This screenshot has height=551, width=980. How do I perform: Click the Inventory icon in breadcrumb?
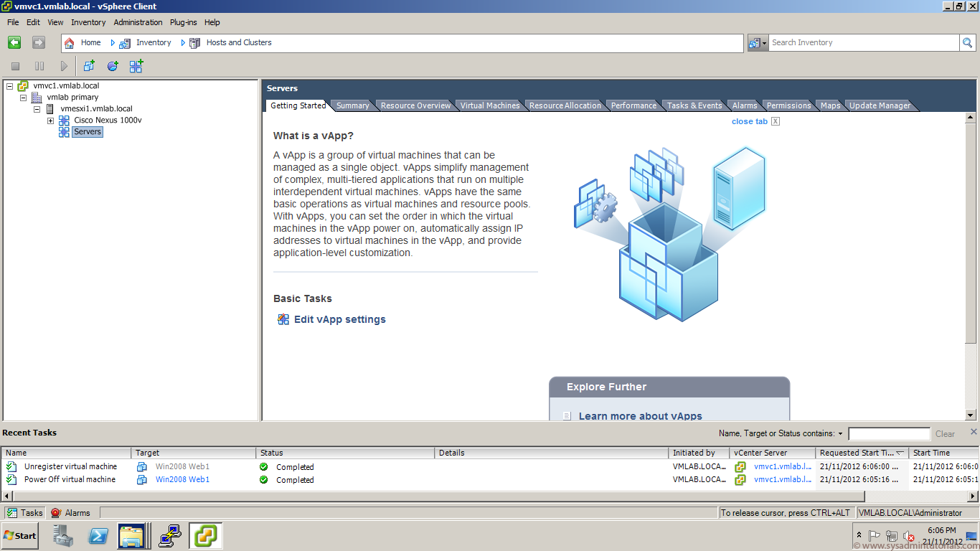point(125,43)
